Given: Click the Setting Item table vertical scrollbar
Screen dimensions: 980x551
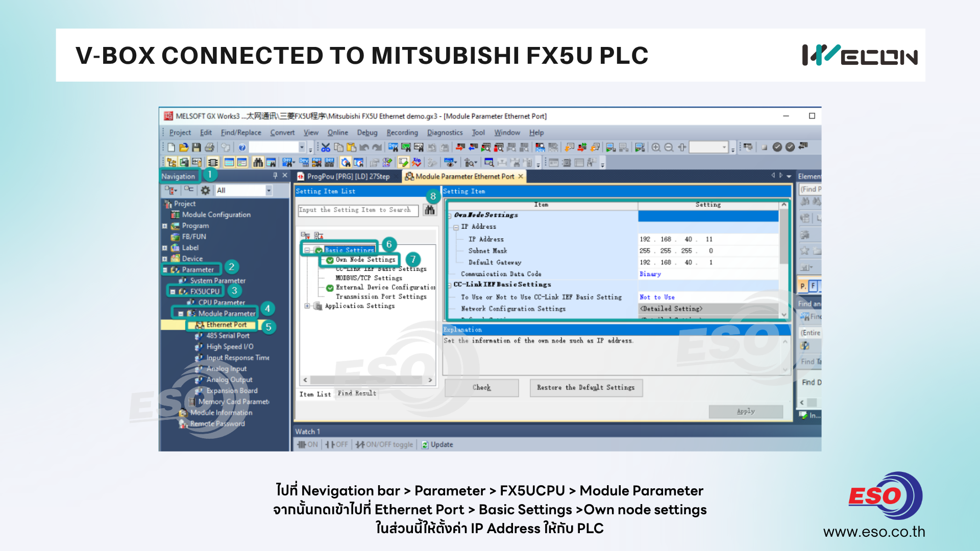Looking at the screenshot, I should tap(783, 260).
